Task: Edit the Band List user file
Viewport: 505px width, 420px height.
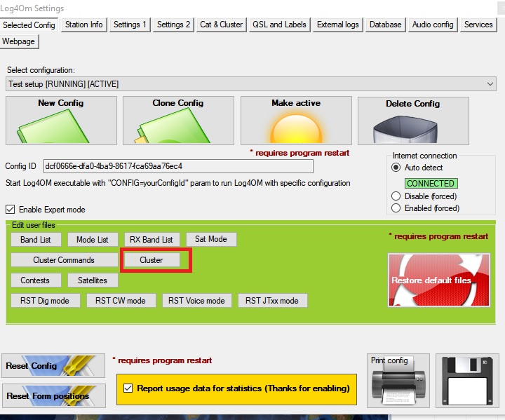Action: (36, 239)
